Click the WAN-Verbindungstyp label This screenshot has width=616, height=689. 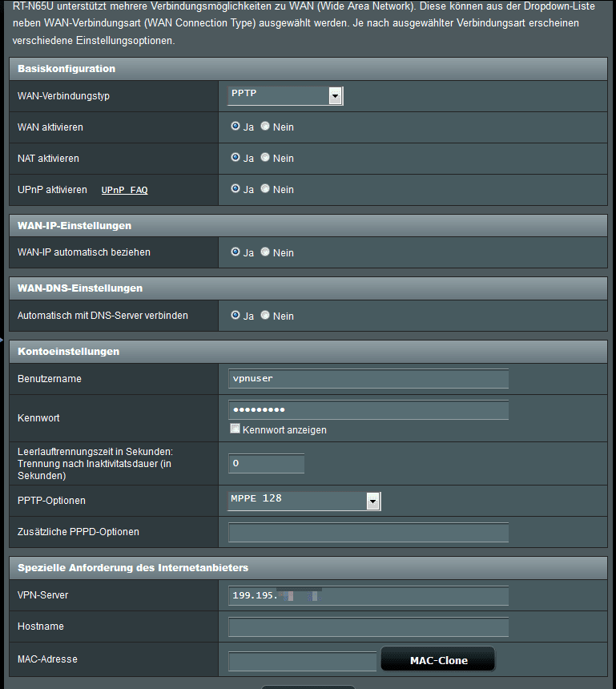(64, 96)
